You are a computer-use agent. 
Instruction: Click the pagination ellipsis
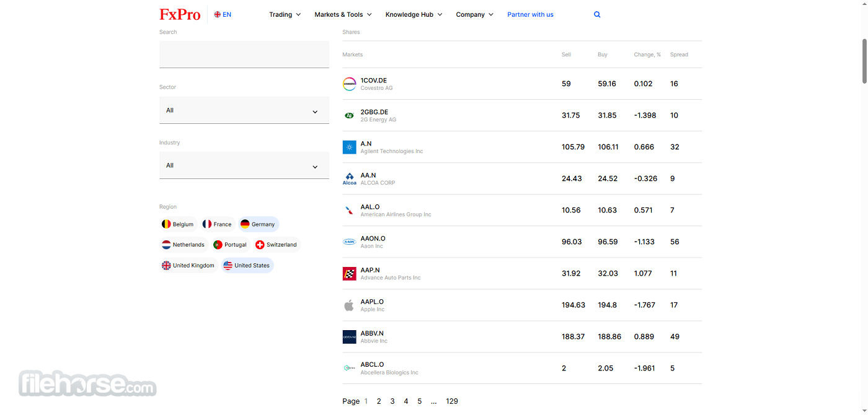pyautogui.click(x=434, y=401)
